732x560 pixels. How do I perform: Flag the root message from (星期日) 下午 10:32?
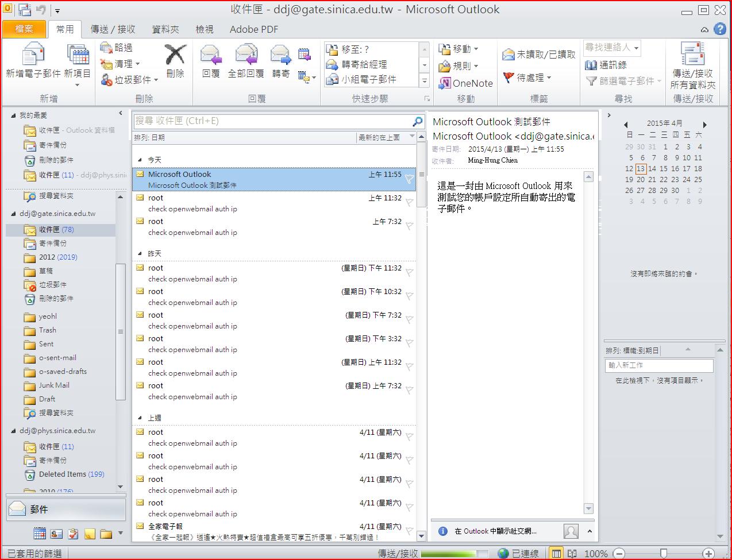tap(409, 296)
